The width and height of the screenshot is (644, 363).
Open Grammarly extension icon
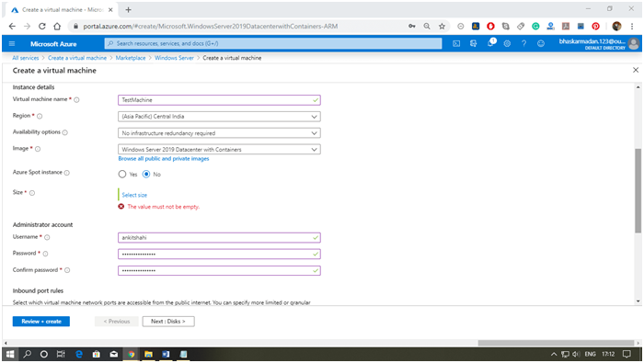(x=535, y=27)
